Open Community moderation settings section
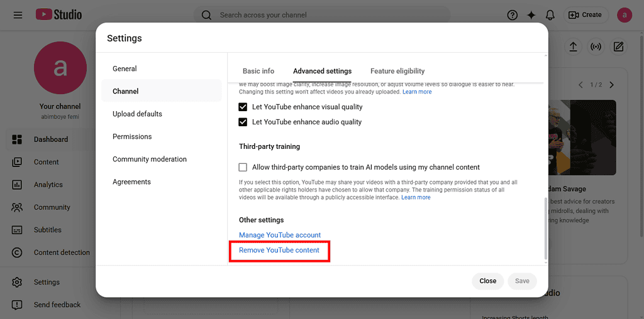Viewport: 644px width, 319px height. [162, 159]
